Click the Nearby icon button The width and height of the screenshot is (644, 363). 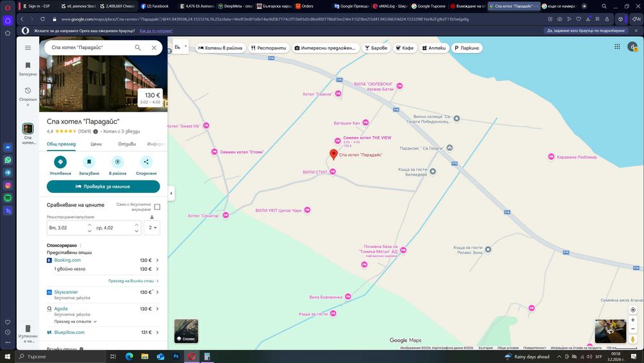click(118, 162)
